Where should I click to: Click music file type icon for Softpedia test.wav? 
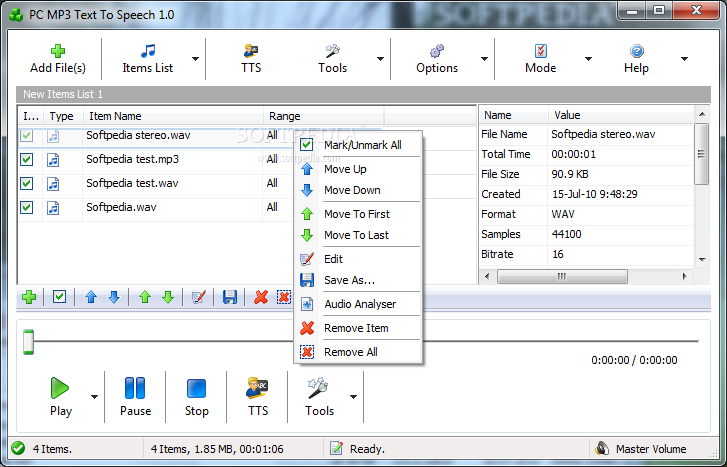53,184
